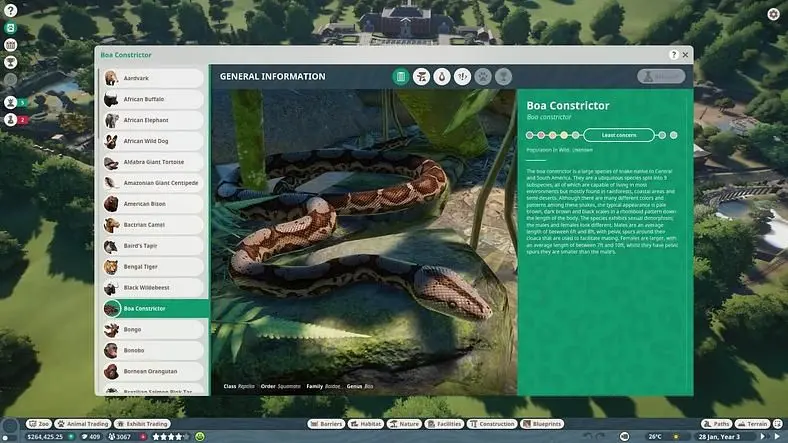
Task: Click the 28 Jan, Year 3 date
Action: click(719, 437)
